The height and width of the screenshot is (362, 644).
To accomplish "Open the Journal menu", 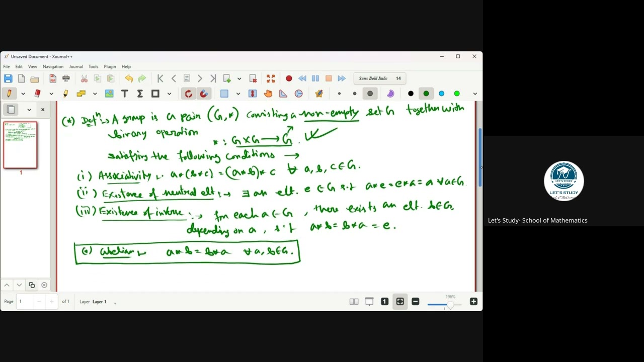I will coord(76,66).
